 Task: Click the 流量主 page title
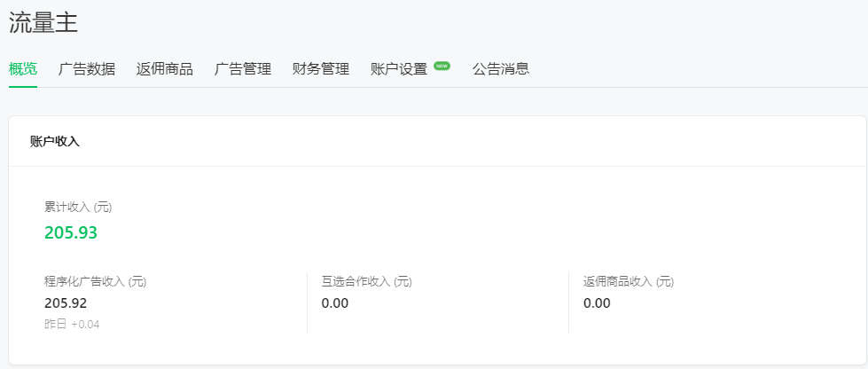point(43,23)
